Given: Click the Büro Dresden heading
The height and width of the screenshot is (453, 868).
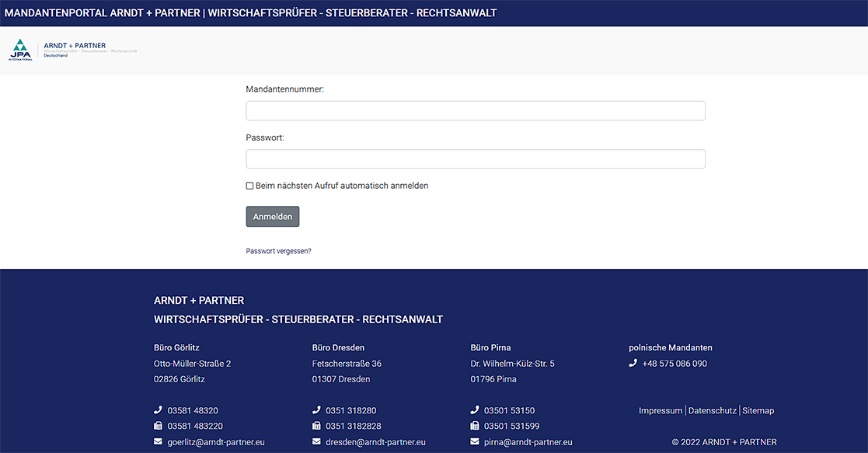Looking at the screenshot, I should (338, 348).
